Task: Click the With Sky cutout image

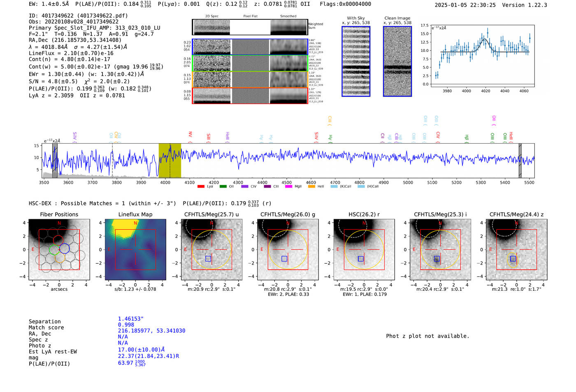Action: [356, 61]
